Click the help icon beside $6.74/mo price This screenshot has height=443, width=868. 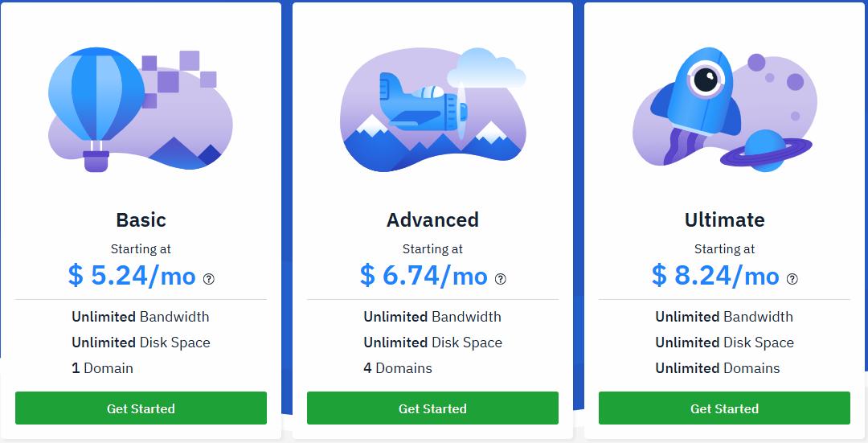tap(501, 279)
